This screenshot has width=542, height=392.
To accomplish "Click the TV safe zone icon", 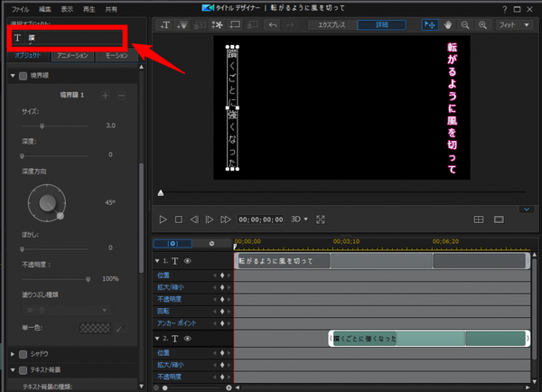I will tap(499, 219).
